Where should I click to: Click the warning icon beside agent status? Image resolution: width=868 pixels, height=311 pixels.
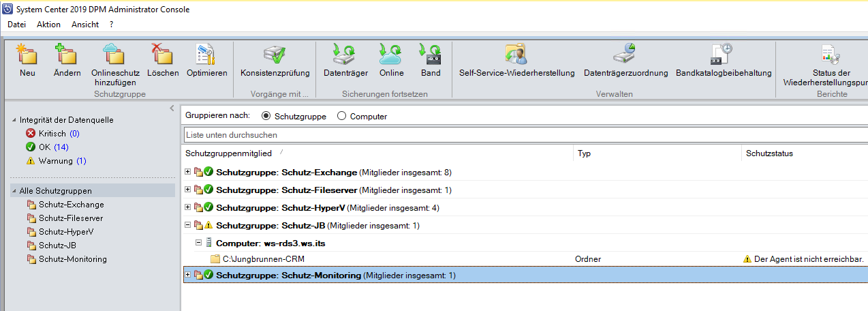(x=747, y=259)
